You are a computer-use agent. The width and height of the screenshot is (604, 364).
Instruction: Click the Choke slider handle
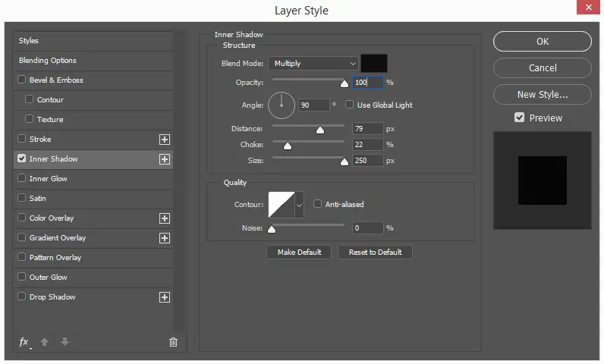coord(288,146)
